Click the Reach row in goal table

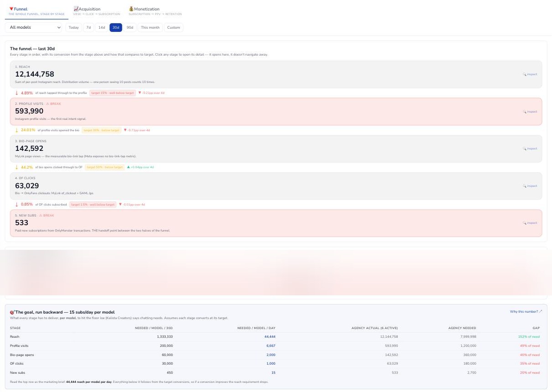click(x=276, y=336)
